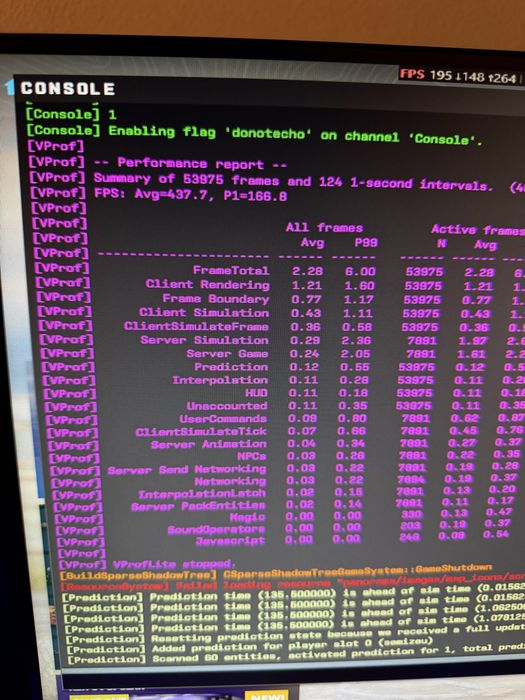Click the 'FPS: Avg=437.7, P1=166.8' line

click(x=191, y=195)
